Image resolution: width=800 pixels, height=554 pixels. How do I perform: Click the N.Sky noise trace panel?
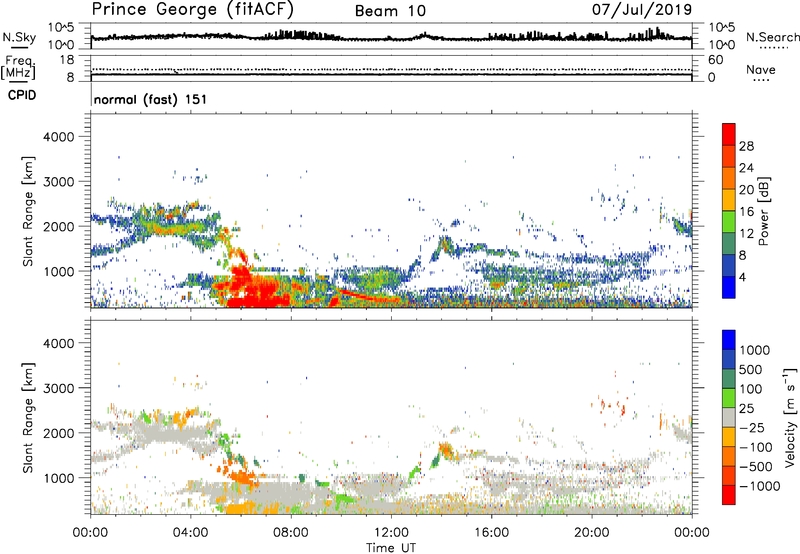tap(391, 36)
